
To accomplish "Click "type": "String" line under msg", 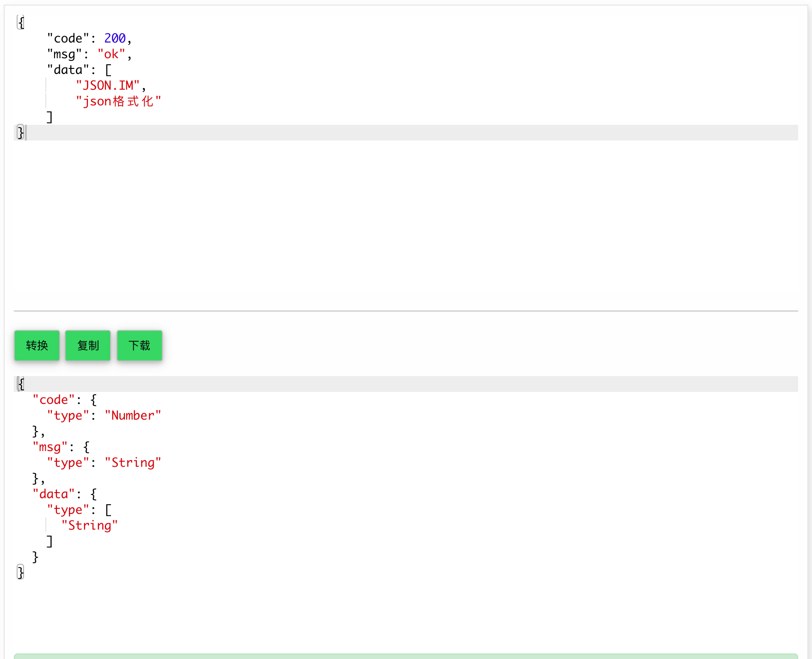I will tap(104, 463).
